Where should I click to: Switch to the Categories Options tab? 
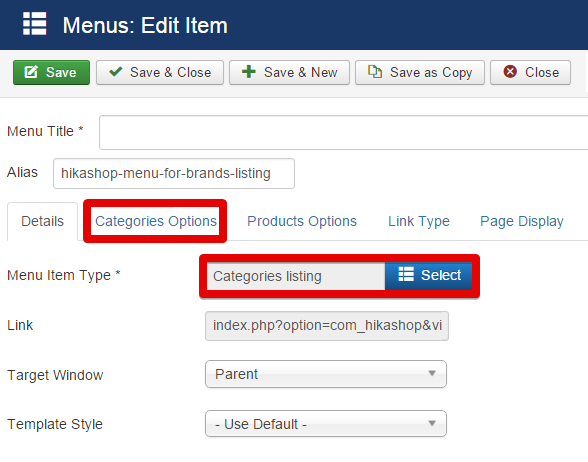tap(156, 221)
